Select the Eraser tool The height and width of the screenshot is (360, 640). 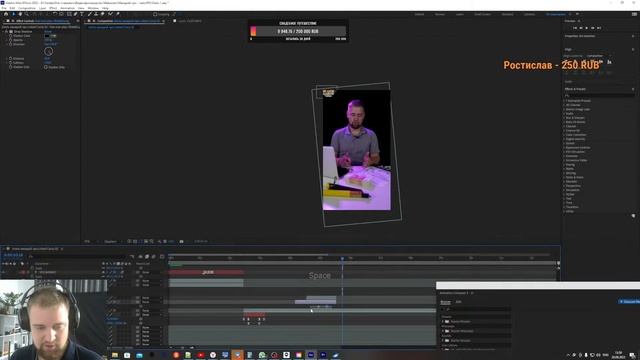click(102, 14)
